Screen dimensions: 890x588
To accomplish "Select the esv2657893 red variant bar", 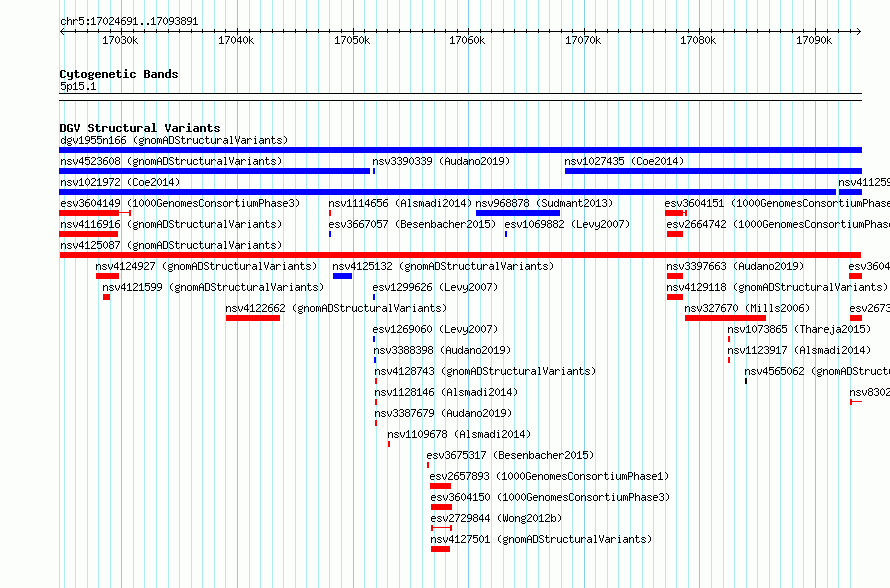I will 440,486.
